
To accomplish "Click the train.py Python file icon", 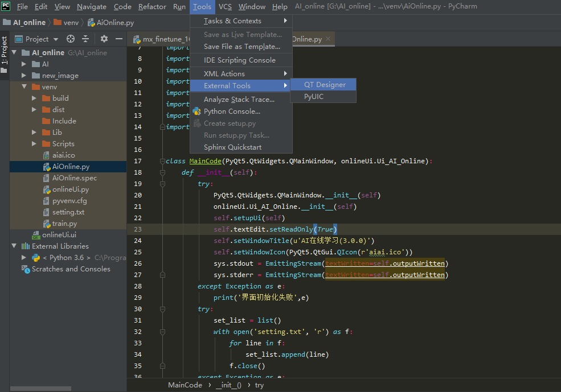I will tap(47, 224).
